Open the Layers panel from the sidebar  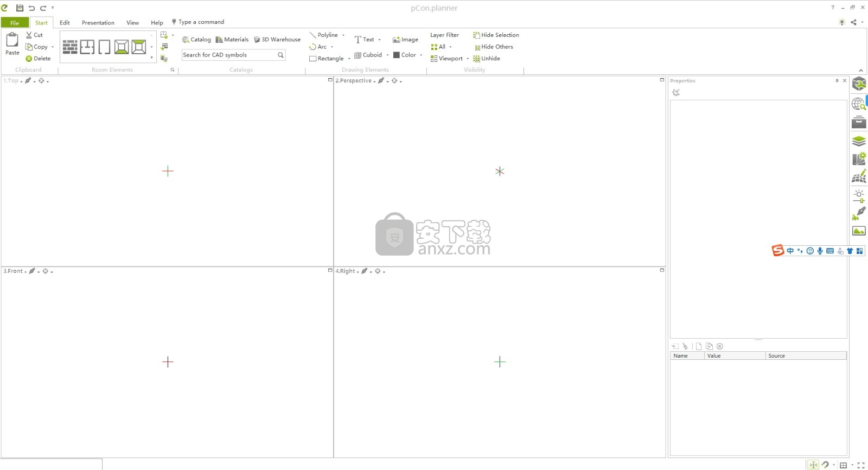click(859, 141)
